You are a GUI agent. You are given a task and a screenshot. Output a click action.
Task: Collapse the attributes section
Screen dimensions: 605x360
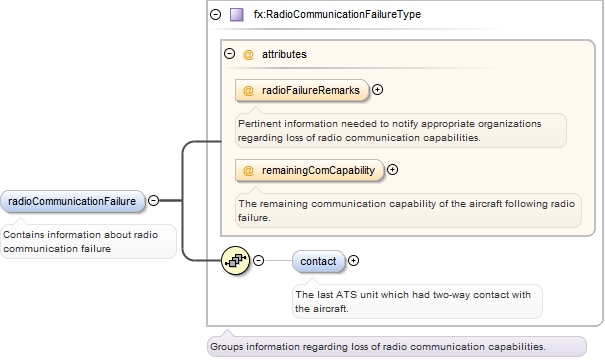point(230,53)
